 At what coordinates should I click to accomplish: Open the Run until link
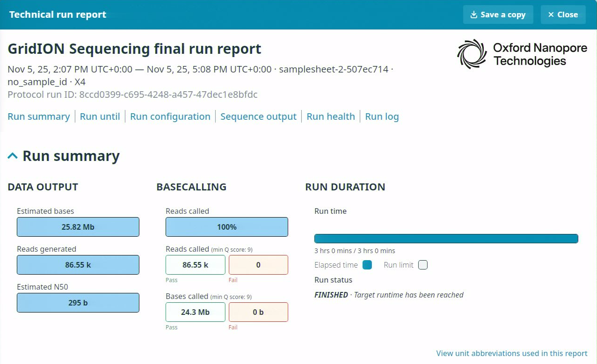pyautogui.click(x=100, y=116)
